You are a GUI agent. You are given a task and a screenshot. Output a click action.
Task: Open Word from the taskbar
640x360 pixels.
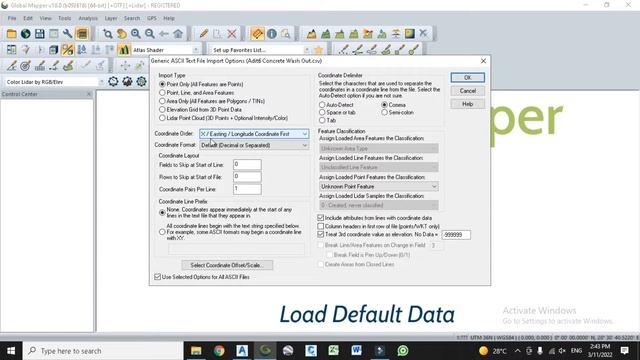[x=356, y=351]
